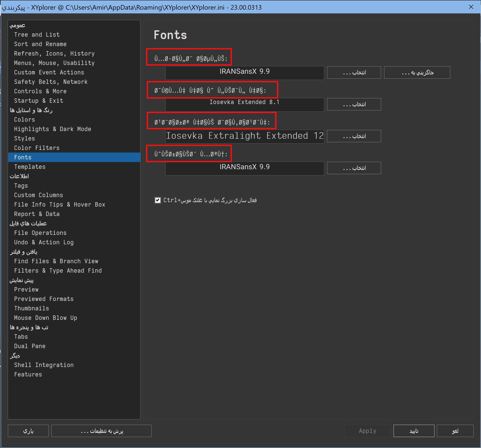This screenshot has width=481, height=448.
Task: Open Tree and List settings
Action: (x=37, y=34)
